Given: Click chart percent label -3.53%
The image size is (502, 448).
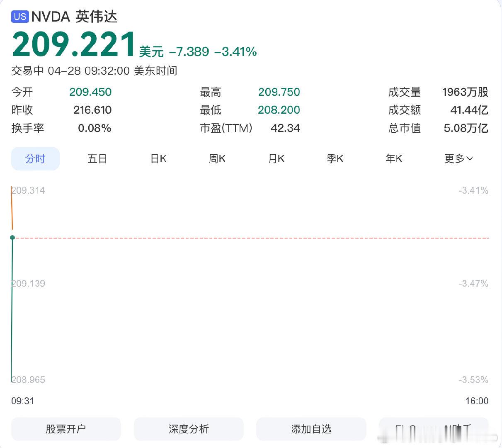Looking at the screenshot, I should (473, 380).
